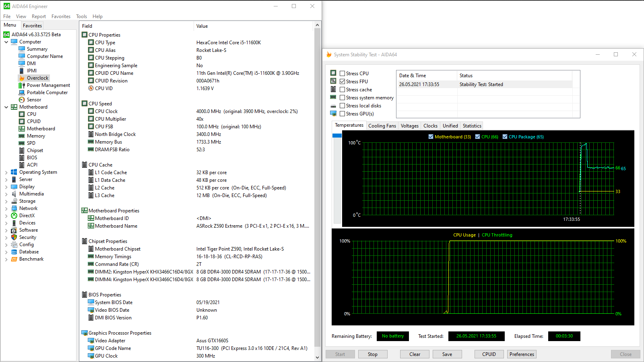Select the Memory page

pyautogui.click(x=35, y=136)
